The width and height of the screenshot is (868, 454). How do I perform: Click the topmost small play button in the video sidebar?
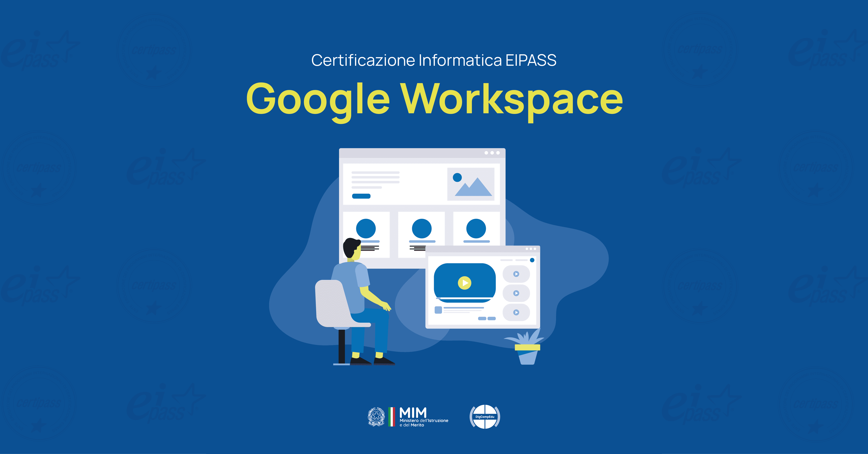(516, 274)
